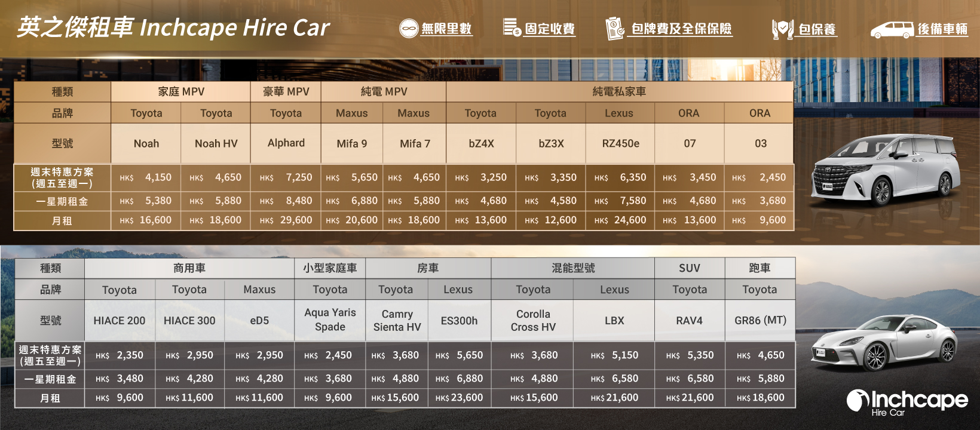
Task: Click the backup vehicle van icon
Action: tap(892, 30)
